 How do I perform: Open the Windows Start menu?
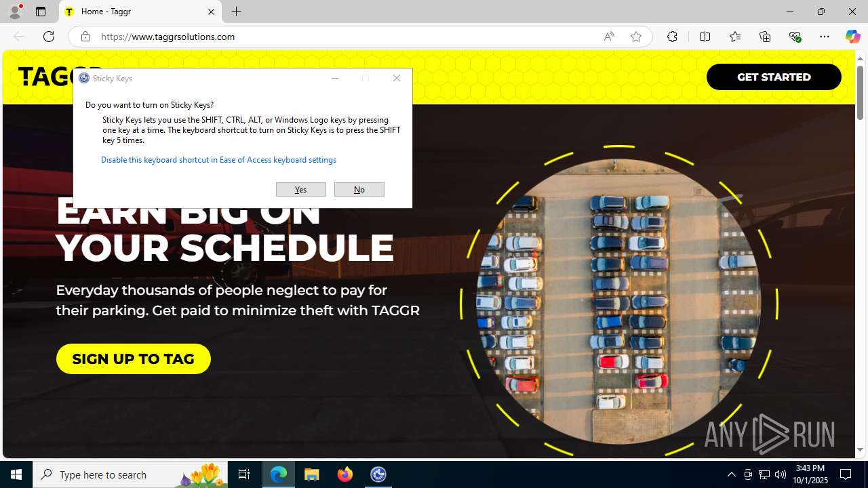(x=16, y=474)
